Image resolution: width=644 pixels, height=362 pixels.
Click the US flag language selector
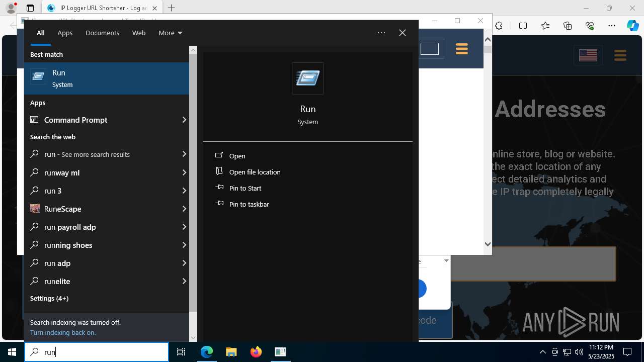588,55
